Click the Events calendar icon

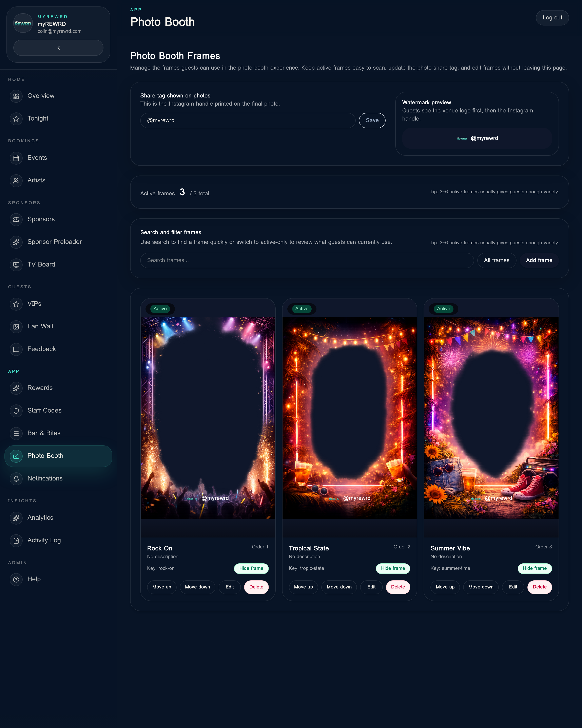click(x=16, y=158)
